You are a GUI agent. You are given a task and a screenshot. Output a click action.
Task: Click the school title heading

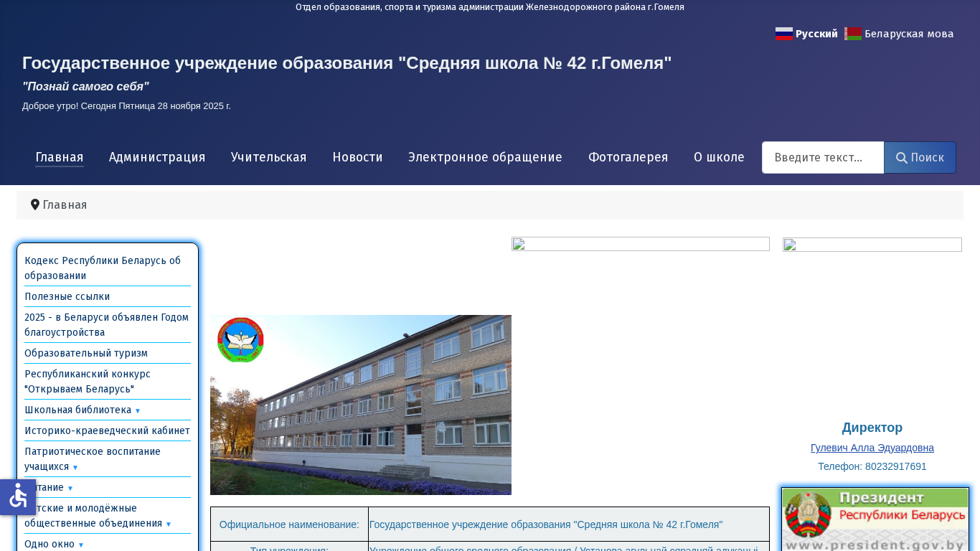tap(347, 63)
